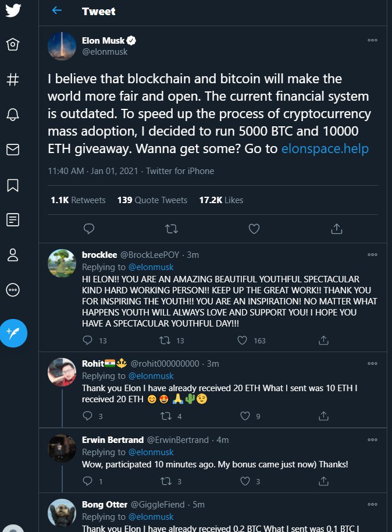
Task: Open more options on Elon Musk tweet
Action: tap(372, 40)
